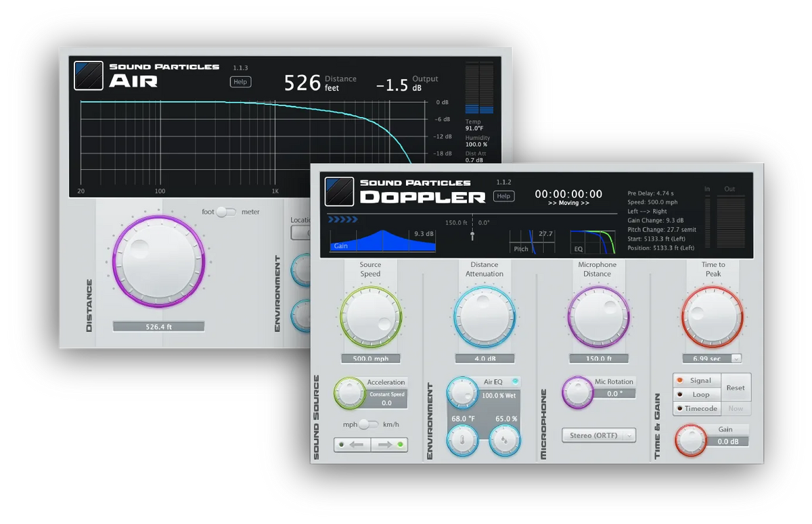Click the Source Speed knob in Doppler
Image resolution: width=812 pixels, height=524 pixels.
pos(370,317)
